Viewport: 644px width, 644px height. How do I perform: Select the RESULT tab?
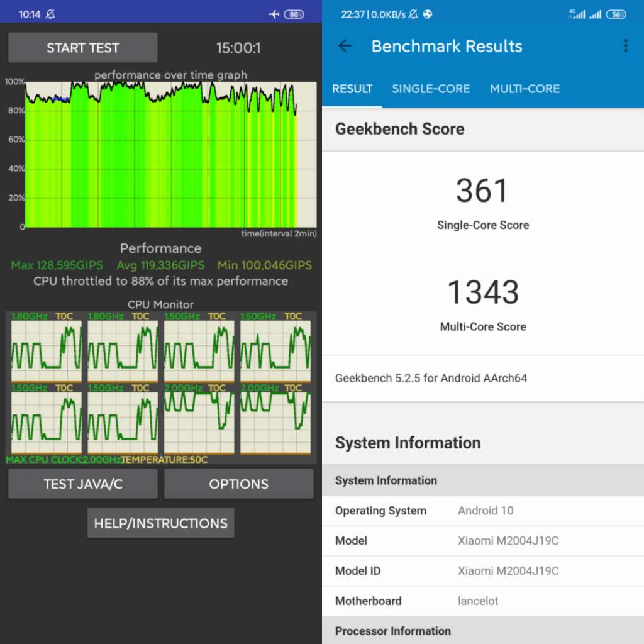click(x=352, y=89)
